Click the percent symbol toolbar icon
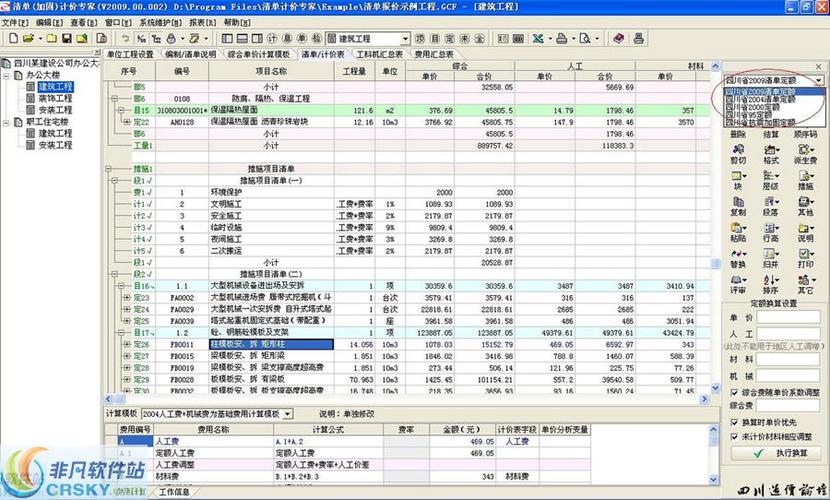This screenshot has width=830, height=500. click(141, 39)
